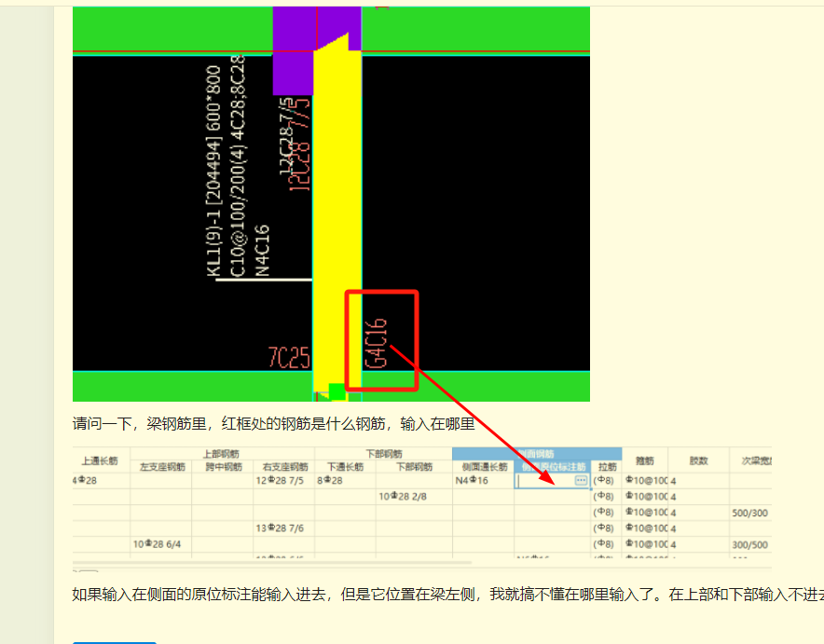Viewport: 824px width, 644px height.
Task: Select the 侧面通长筋 column header
Action: [484, 466]
